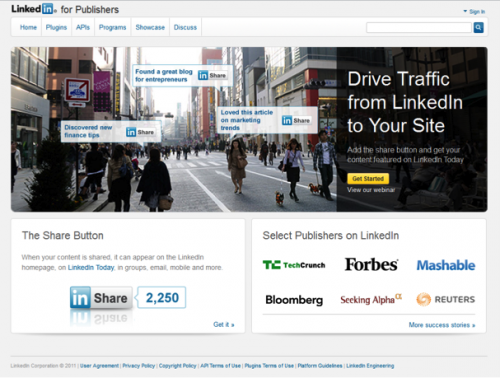This screenshot has height=378, width=500.
Task: Follow the View our webinar link
Action: tap(371, 190)
